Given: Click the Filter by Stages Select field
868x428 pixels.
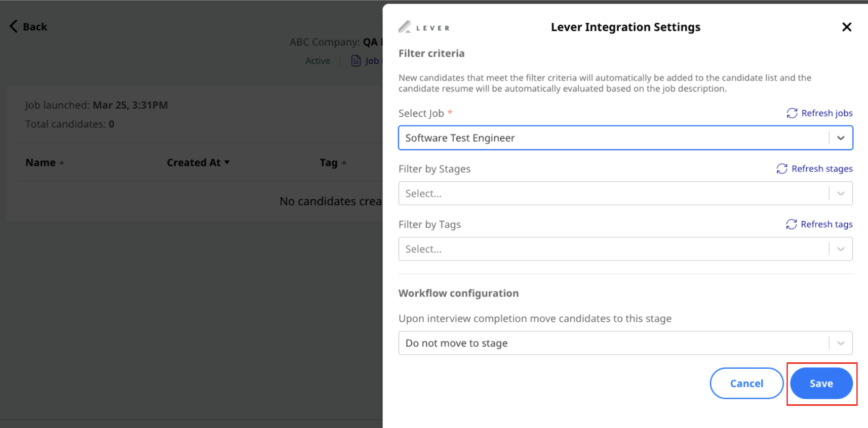Looking at the screenshot, I should [x=625, y=194].
